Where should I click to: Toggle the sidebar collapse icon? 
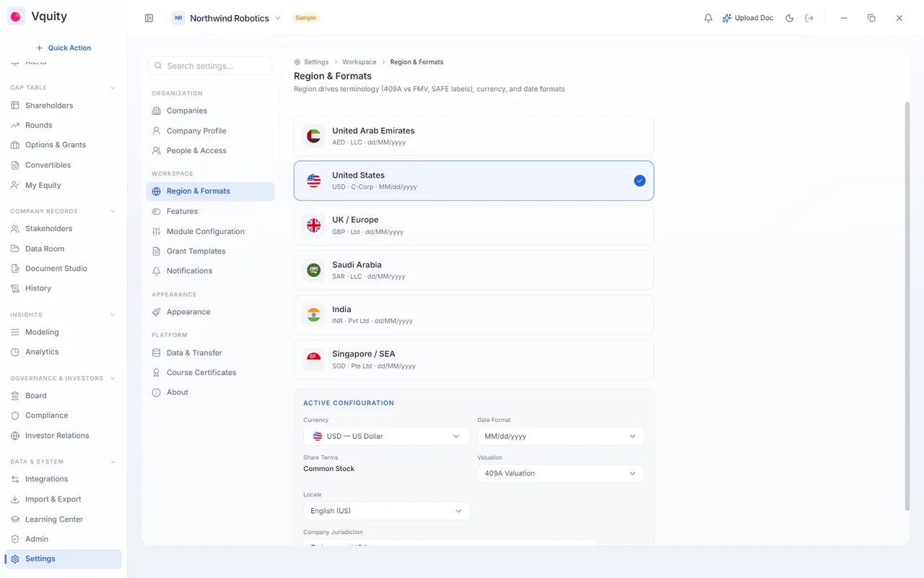149,18
